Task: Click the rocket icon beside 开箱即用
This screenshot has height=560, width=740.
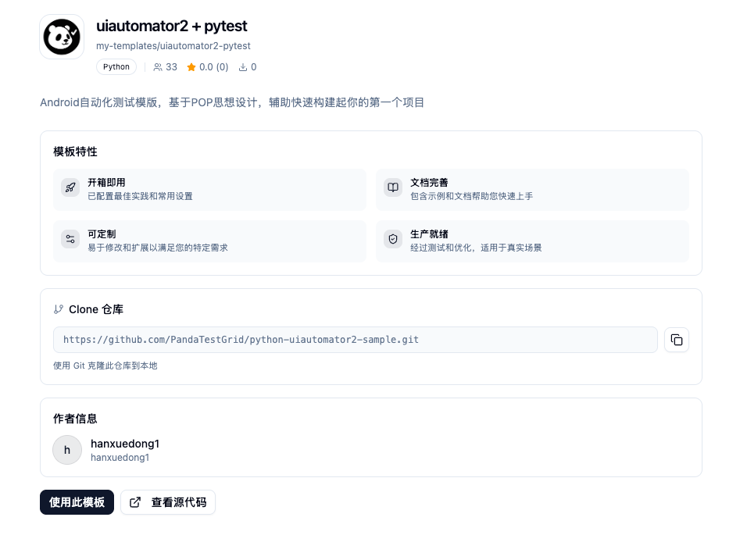Action: (70, 187)
